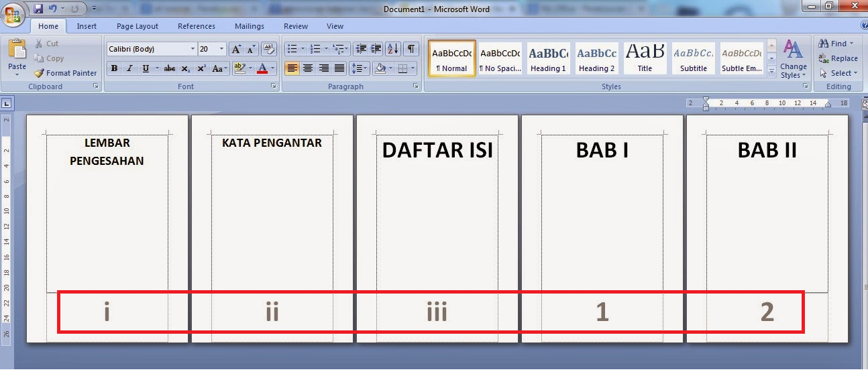868x382 pixels.
Task: Expand highlight color dropdown arrow
Action: click(250, 68)
